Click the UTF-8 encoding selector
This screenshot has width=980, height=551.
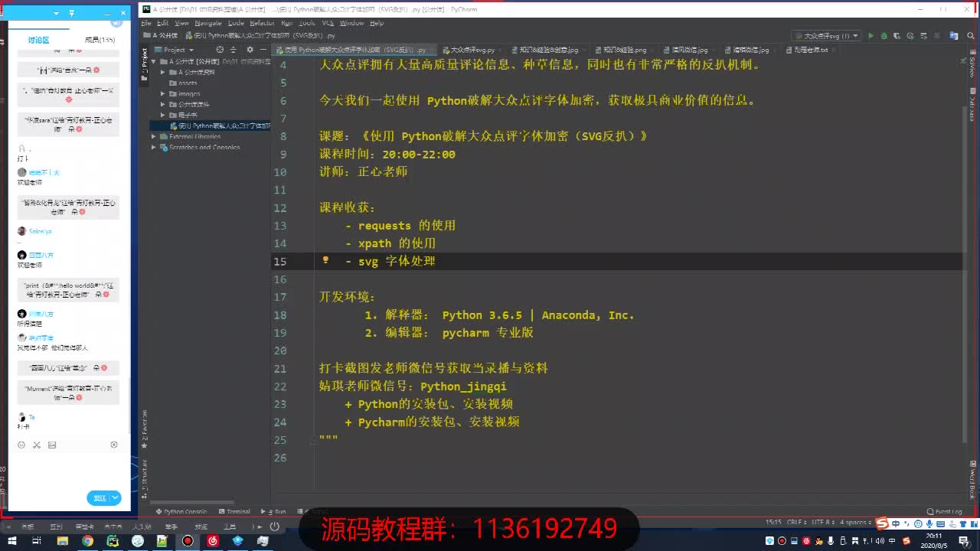(x=823, y=522)
